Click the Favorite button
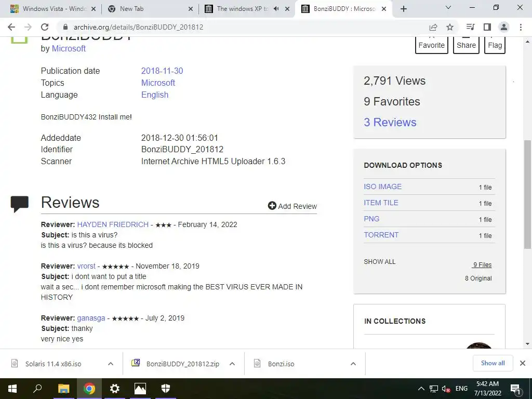Screen dimensions: 532x399 click(432, 45)
